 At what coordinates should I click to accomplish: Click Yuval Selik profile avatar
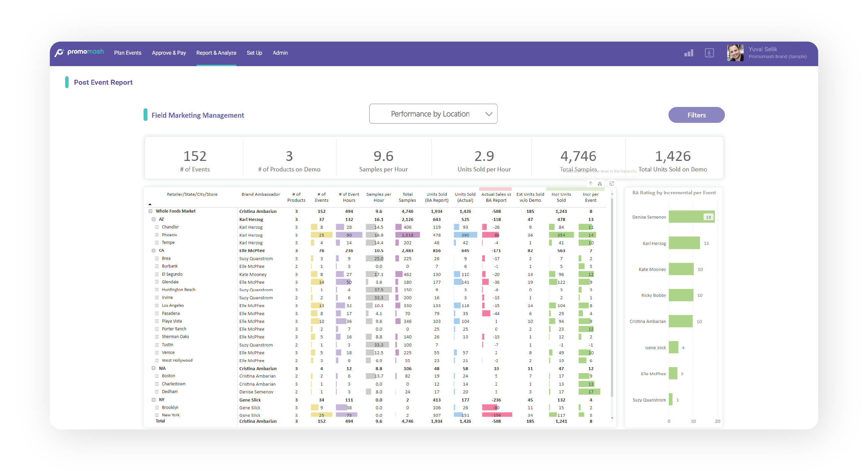tap(735, 53)
